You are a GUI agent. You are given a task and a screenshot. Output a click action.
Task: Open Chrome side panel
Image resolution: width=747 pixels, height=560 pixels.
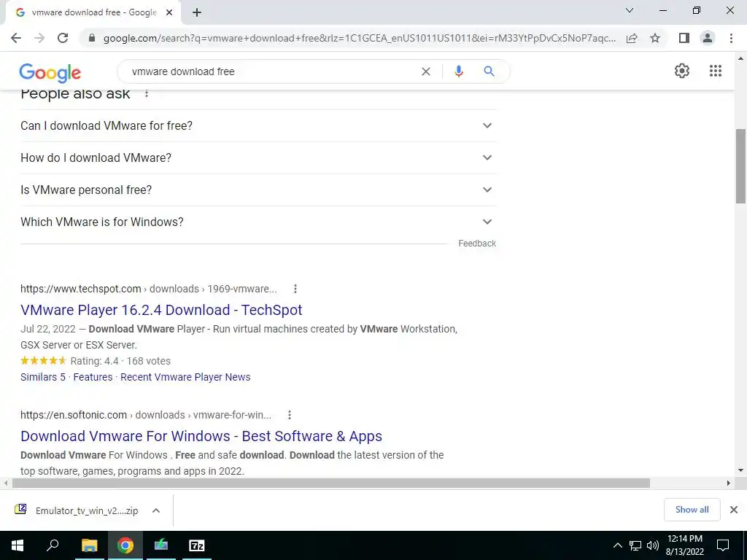pos(684,38)
